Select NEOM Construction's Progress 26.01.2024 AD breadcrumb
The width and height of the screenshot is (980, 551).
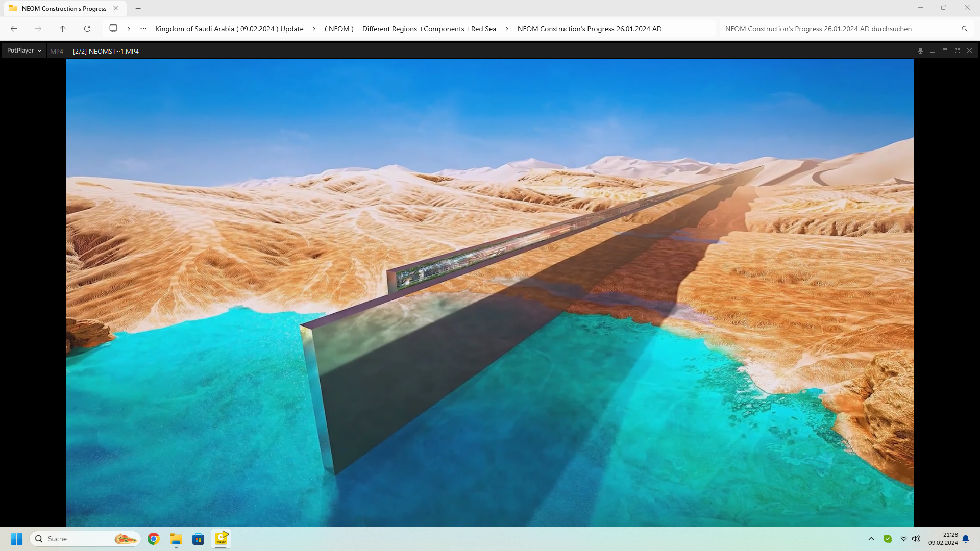click(590, 29)
